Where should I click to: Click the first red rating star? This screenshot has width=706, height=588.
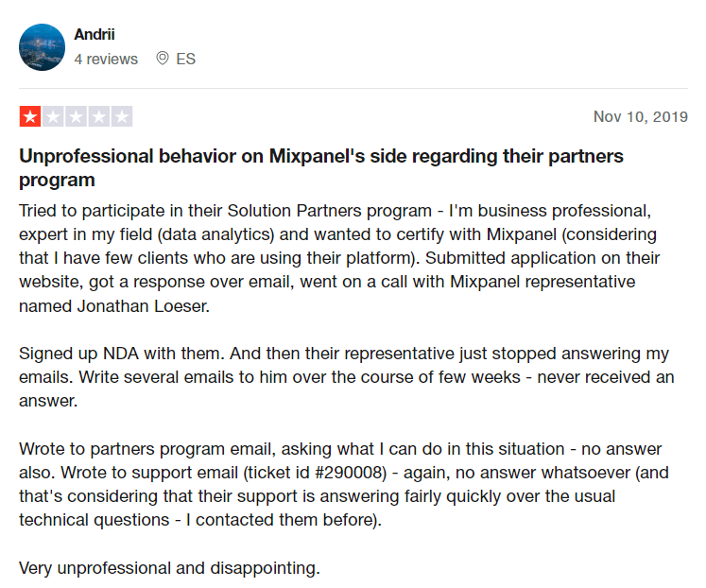pos(30,117)
